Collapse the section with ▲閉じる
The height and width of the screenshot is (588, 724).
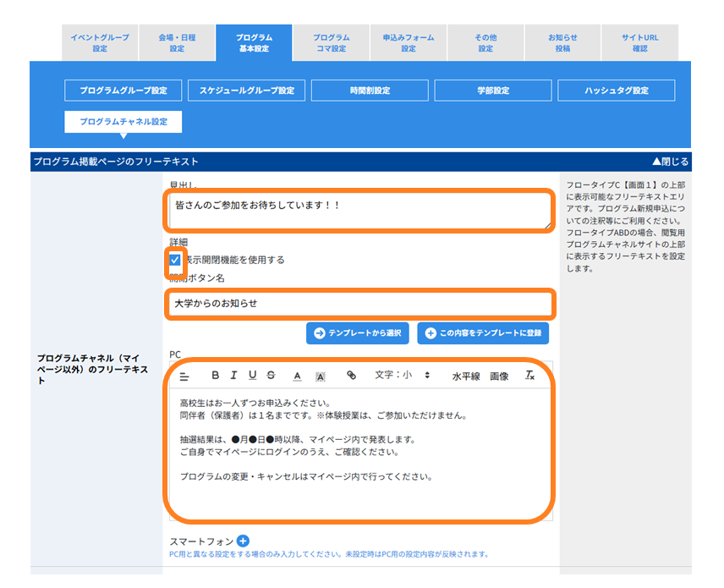coord(670,162)
